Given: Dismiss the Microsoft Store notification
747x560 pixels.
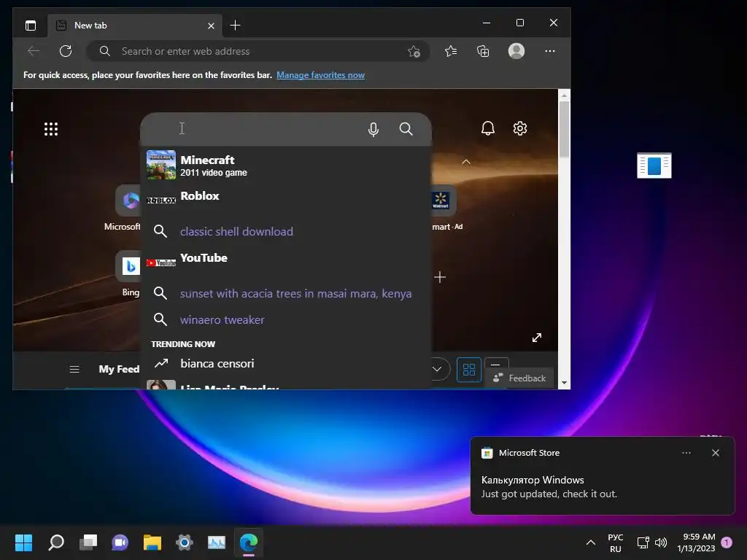Looking at the screenshot, I should pyautogui.click(x=715, y=453).
